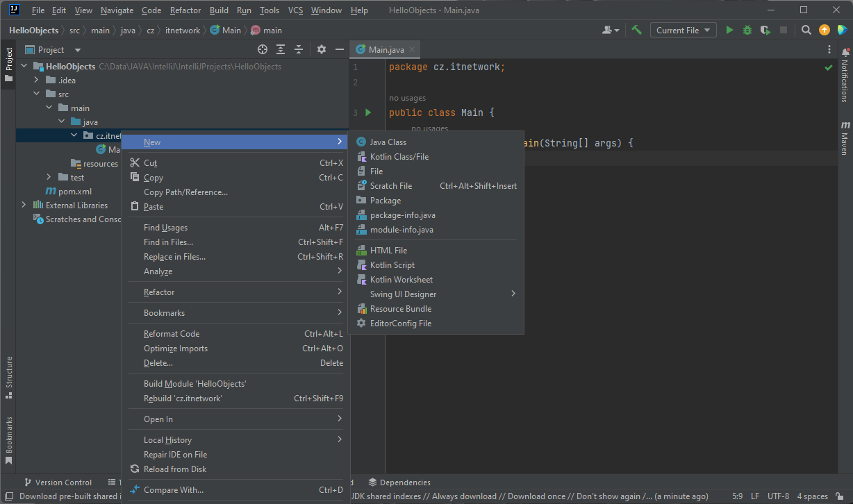The image size is (853, 504).
Task: Open the Swing UI Designer submenu
Action: (436, 294)
